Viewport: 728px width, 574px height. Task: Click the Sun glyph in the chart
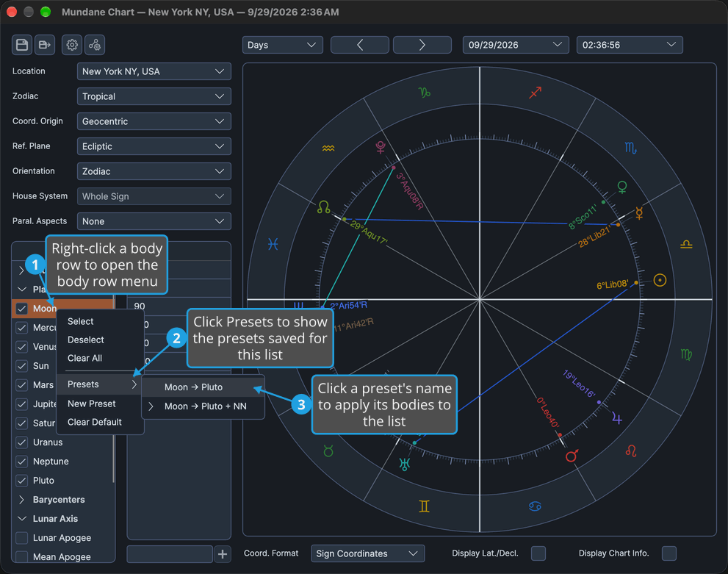660,280
